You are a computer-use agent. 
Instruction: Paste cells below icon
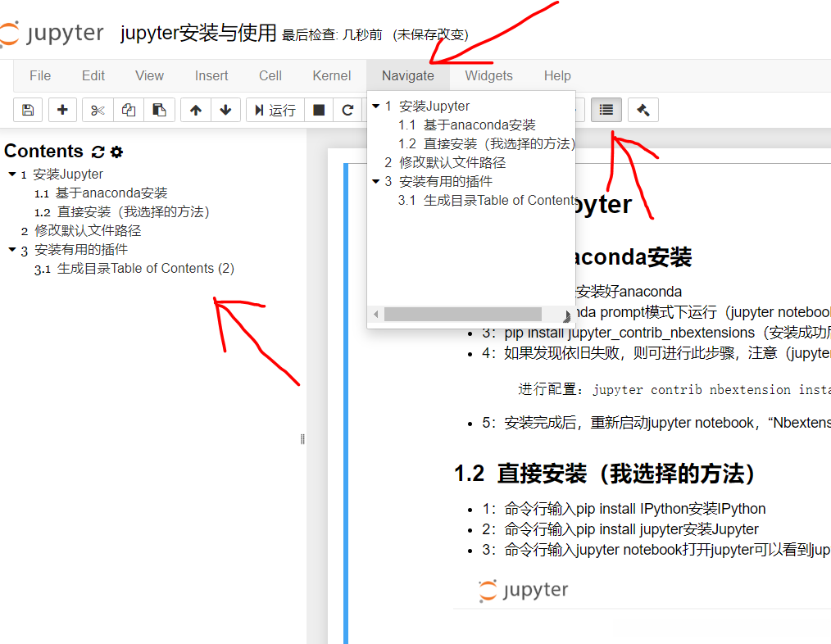click(159, 110)
